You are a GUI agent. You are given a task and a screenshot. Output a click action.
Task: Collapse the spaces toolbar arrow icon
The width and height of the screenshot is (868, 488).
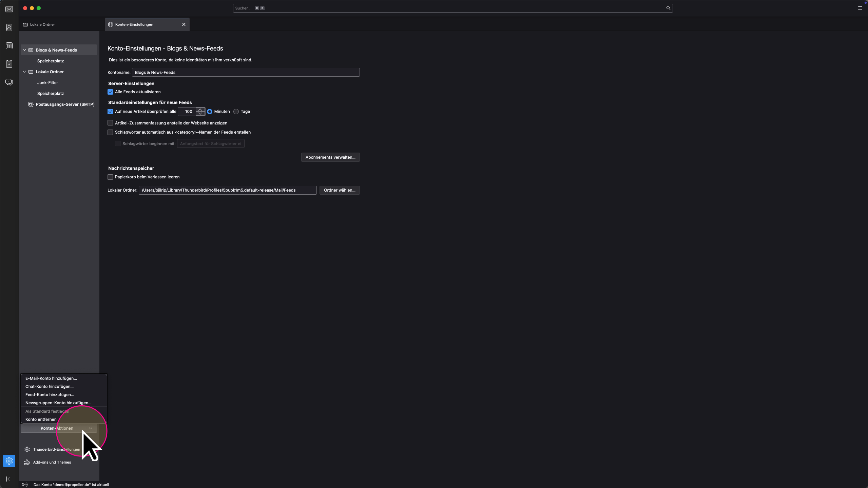pyautogui.click(x=9, y=479)
